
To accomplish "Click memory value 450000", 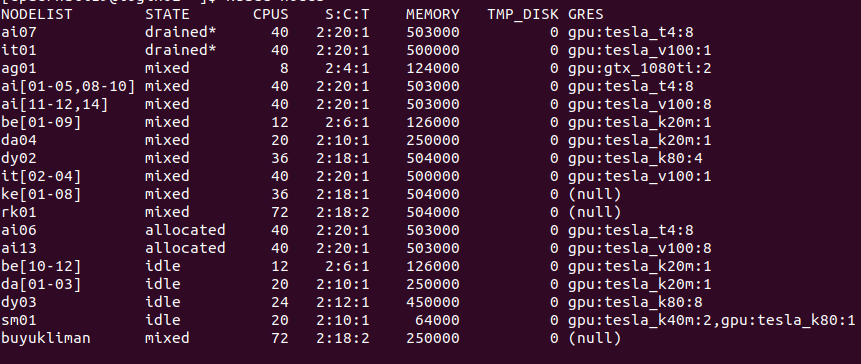I will pyautogui.click(x=433, y=303).
